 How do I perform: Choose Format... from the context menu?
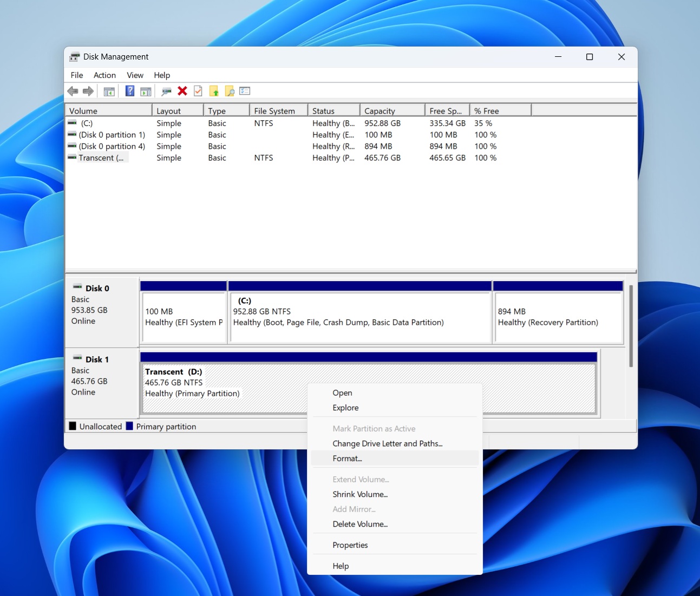347,459
